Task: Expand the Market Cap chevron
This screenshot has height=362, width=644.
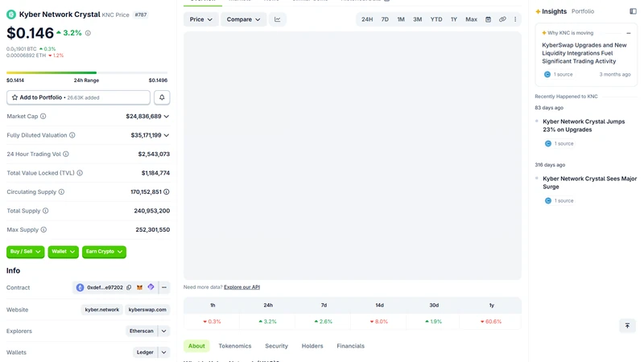Action: click(167, 117)
